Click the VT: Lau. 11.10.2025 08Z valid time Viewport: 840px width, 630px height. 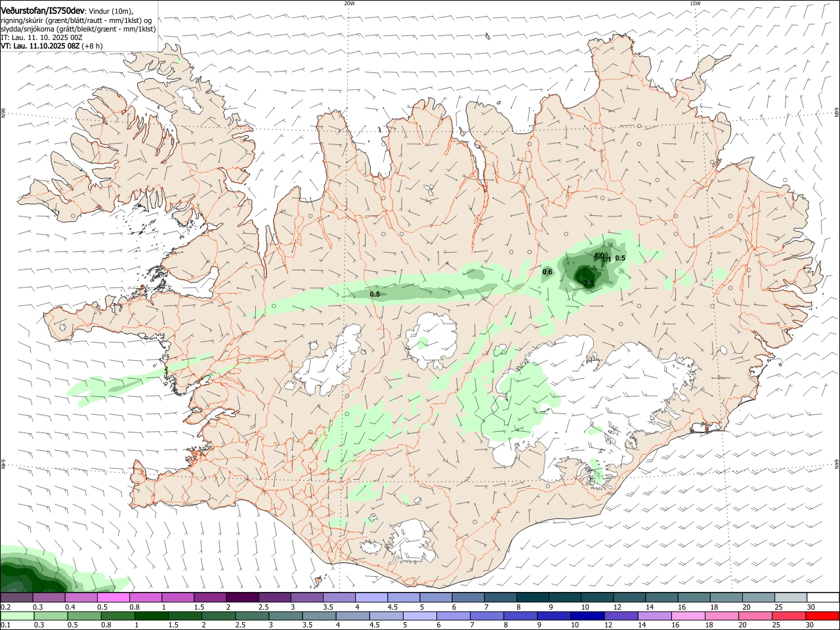[x=40, y=46]
